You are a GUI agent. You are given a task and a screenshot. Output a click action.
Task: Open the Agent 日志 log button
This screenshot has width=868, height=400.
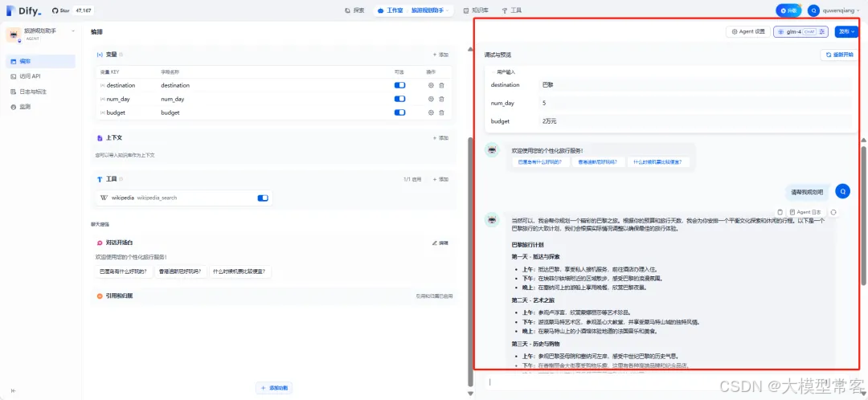[x=806, y=212]
